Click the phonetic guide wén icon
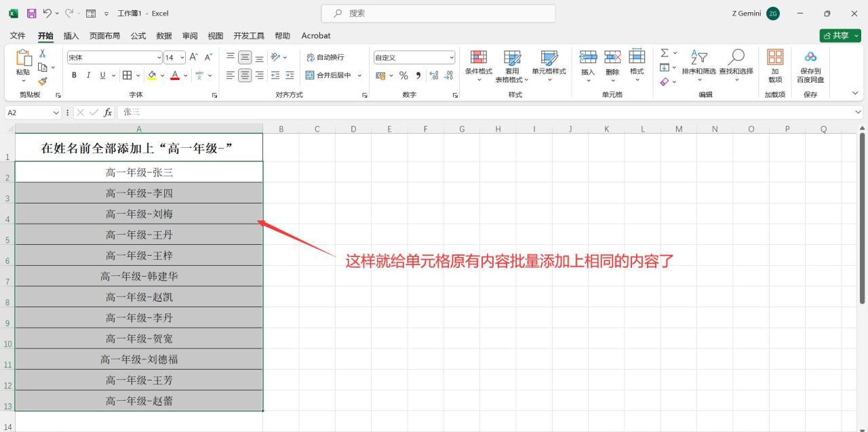The image size is (868, 432). [x=199, y=75]
